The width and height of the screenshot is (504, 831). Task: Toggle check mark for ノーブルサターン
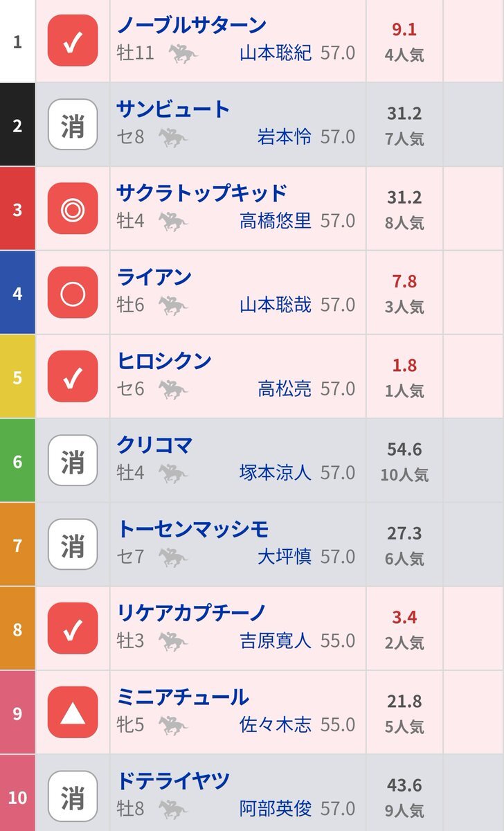click(x=73, y=42)
